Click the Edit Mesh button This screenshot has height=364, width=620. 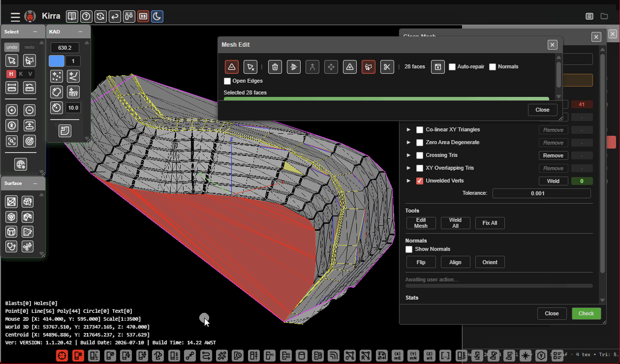pyautogui.click(x=421, y=223)
